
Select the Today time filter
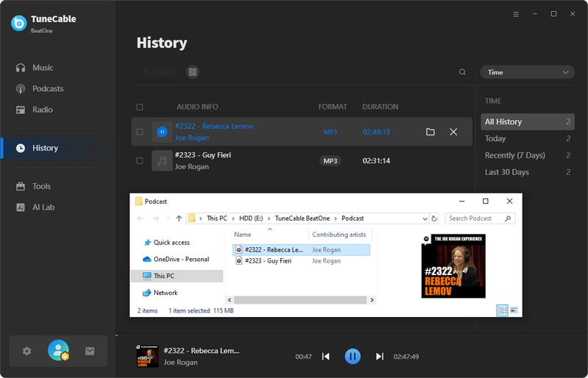(x=527, y=138)
